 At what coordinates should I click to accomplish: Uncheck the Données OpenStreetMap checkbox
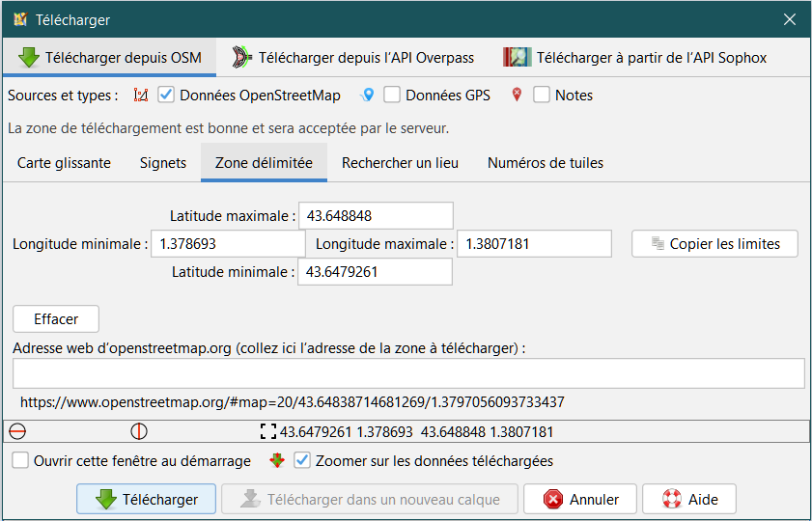(x=165, y=96)
